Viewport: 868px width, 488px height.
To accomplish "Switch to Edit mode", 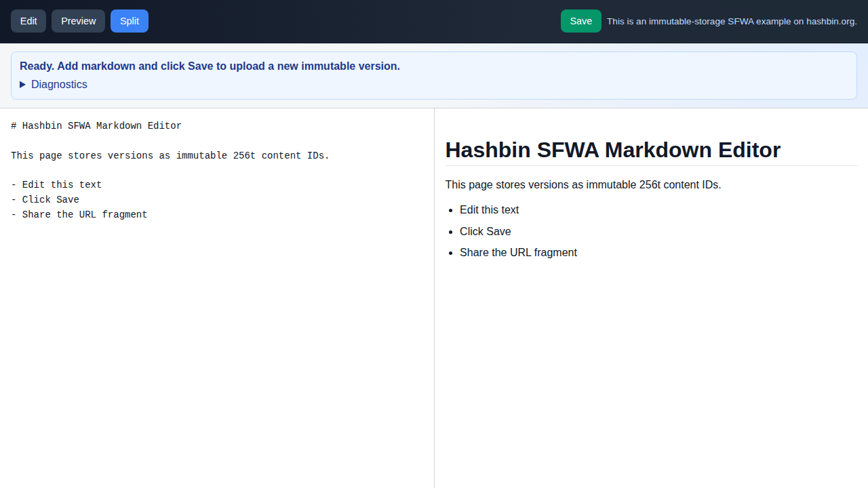I will 28,21.
